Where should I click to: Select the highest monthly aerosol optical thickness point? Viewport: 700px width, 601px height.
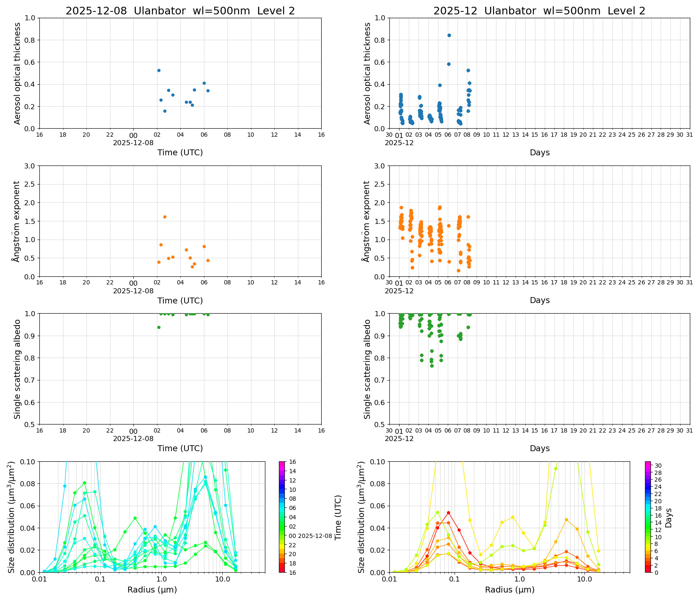pos(449,36)
